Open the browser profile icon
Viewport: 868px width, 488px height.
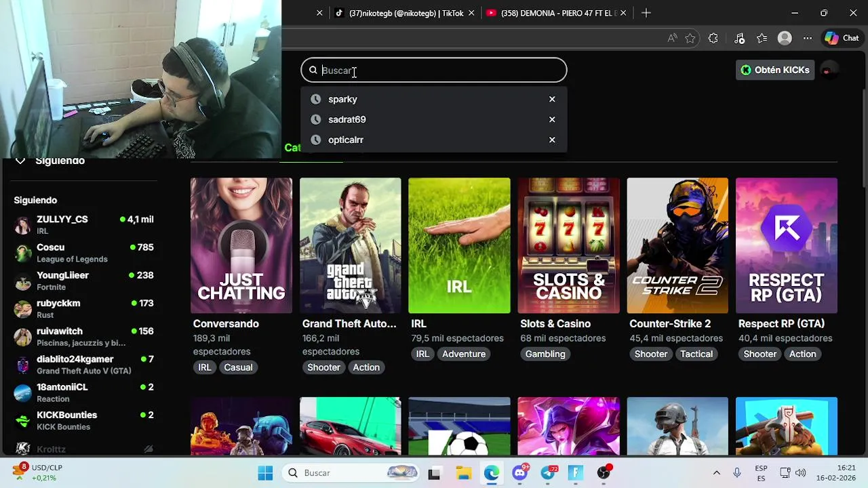coord(785,39)
